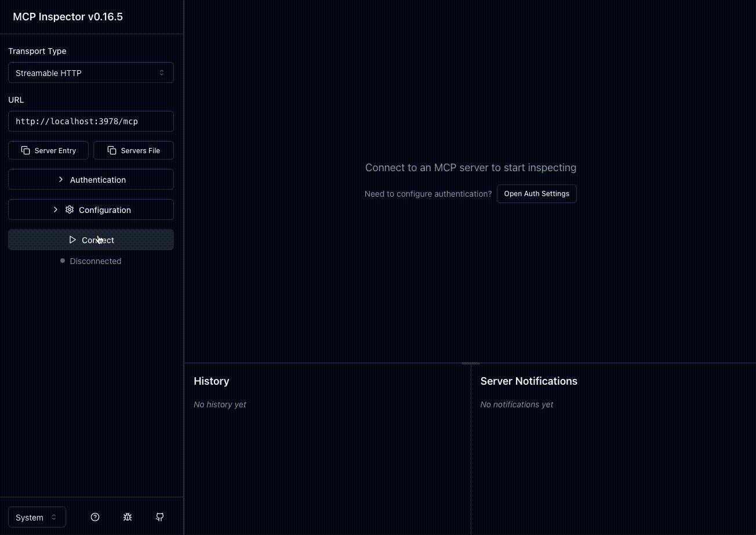Click the chevron icon on Authentication
The image size is (756, 535).
61,179
